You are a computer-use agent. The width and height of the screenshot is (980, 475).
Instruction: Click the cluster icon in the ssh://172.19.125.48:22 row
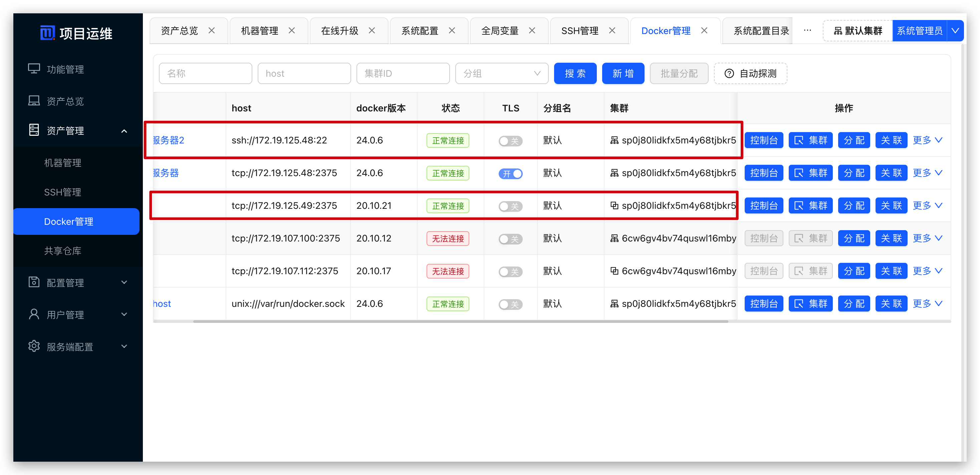[x=614, y=140]
